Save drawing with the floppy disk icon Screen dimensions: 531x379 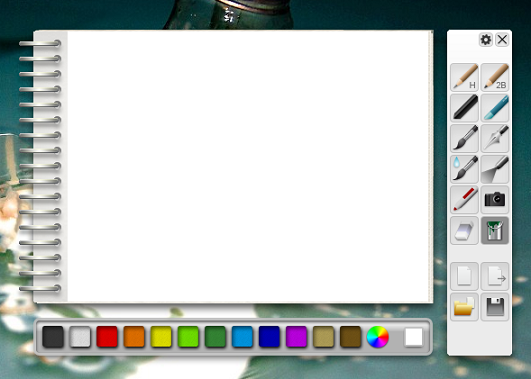point(495,307)
